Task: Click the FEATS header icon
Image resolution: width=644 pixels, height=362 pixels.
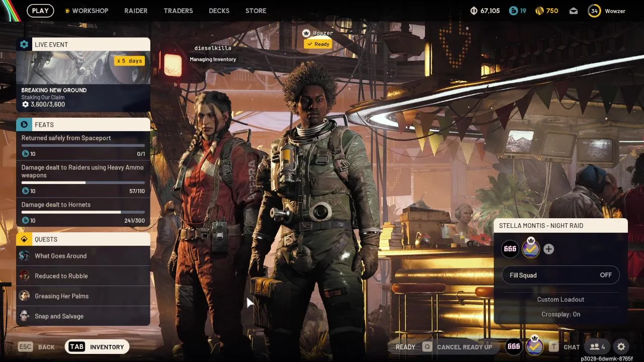Action: (24, 124)
